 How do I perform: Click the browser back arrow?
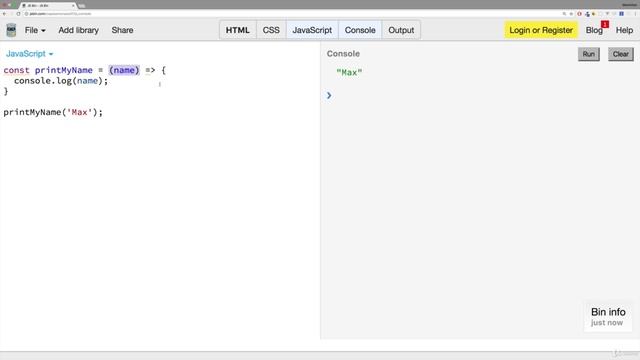[4, 14]
